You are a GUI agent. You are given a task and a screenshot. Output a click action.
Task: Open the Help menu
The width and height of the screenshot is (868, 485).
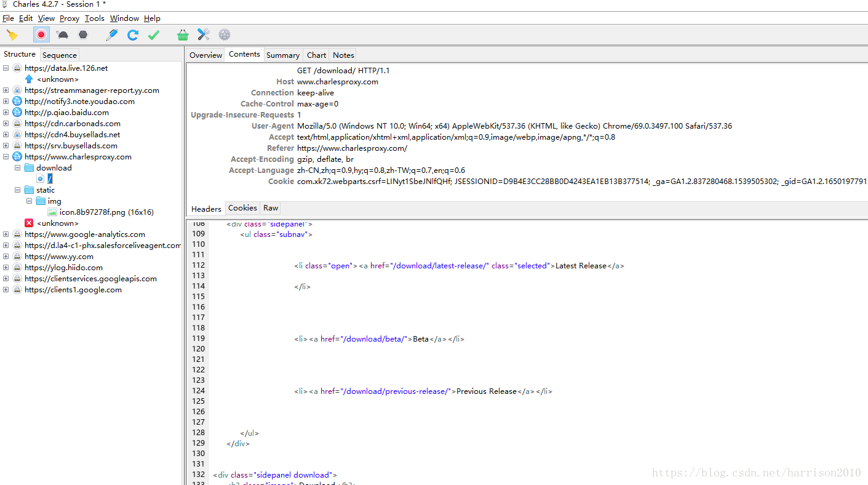tap(152, 18)
